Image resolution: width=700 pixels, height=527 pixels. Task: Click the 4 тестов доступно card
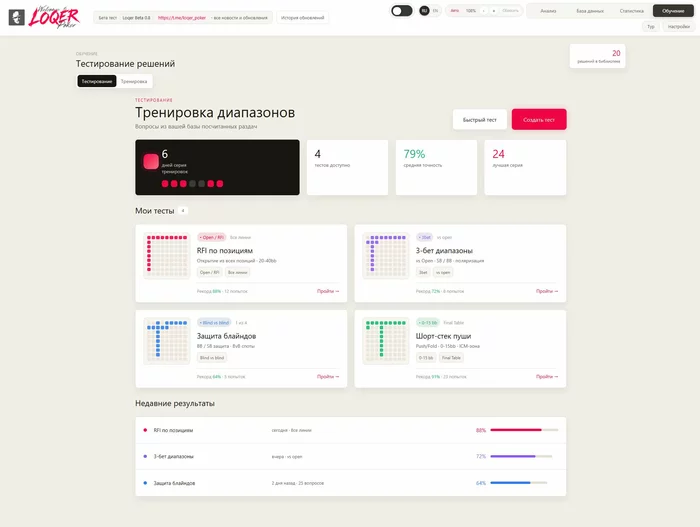tap(347, 167)
